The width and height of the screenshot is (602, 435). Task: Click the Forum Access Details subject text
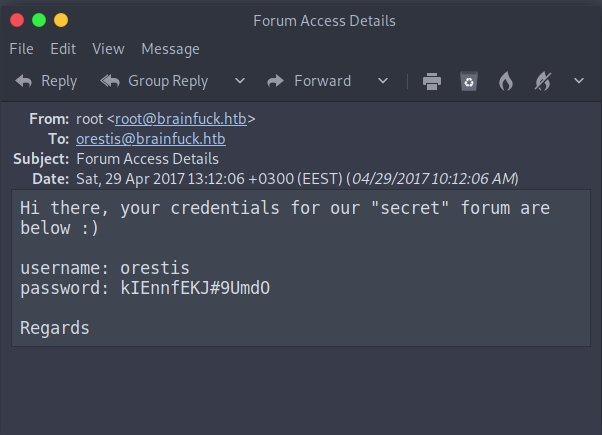coord(147,159)
